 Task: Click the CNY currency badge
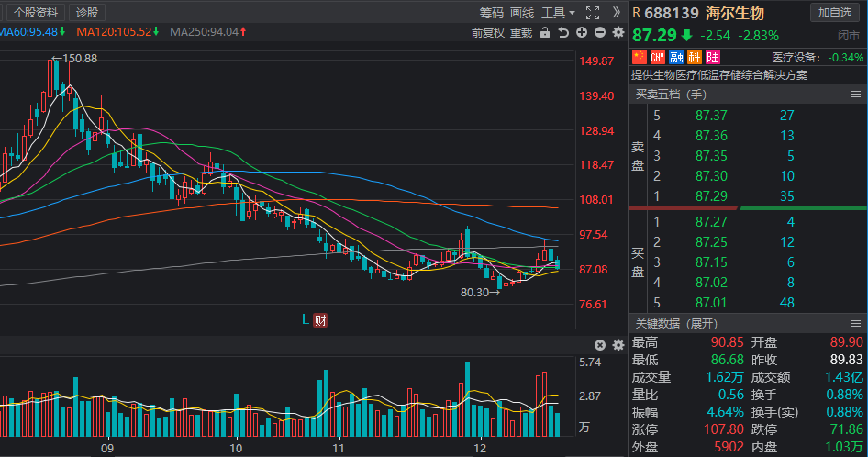(658, 57)
